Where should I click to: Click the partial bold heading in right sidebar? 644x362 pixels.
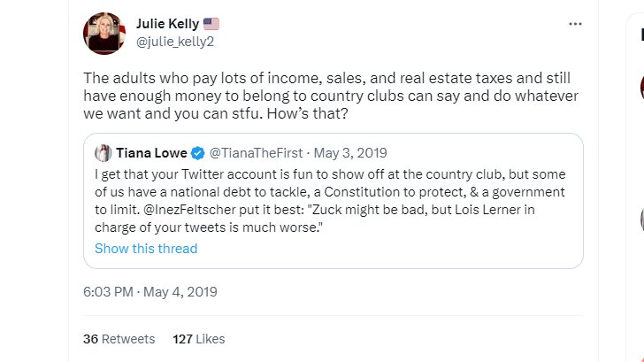point(641,35)
